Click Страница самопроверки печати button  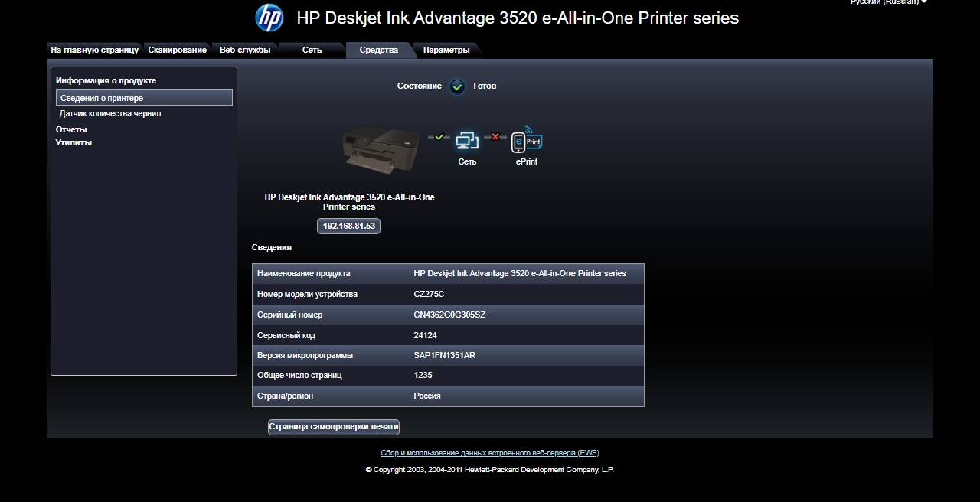tap(334, 427)
